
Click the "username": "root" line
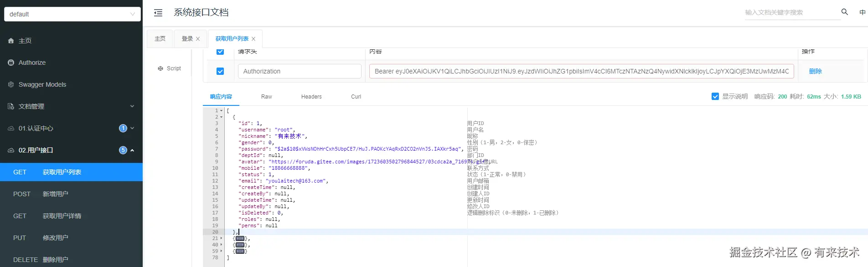pyautogui.click(x=267, y=130)
